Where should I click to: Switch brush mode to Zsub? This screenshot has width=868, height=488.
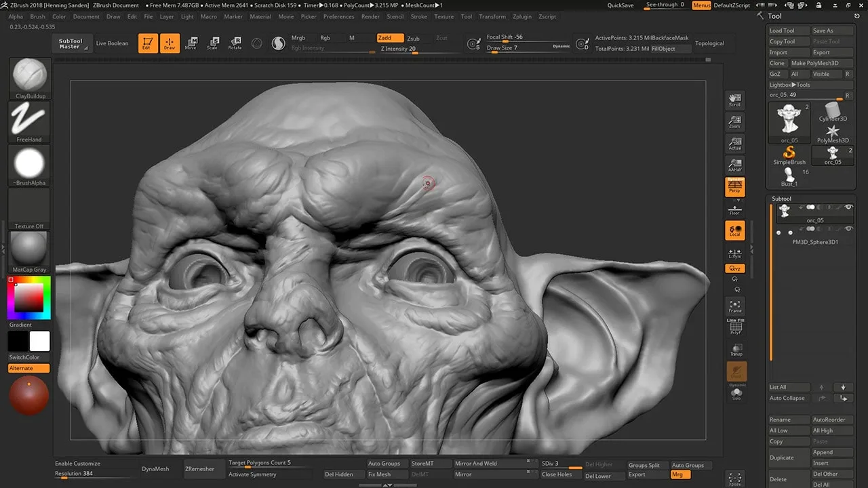413,39
